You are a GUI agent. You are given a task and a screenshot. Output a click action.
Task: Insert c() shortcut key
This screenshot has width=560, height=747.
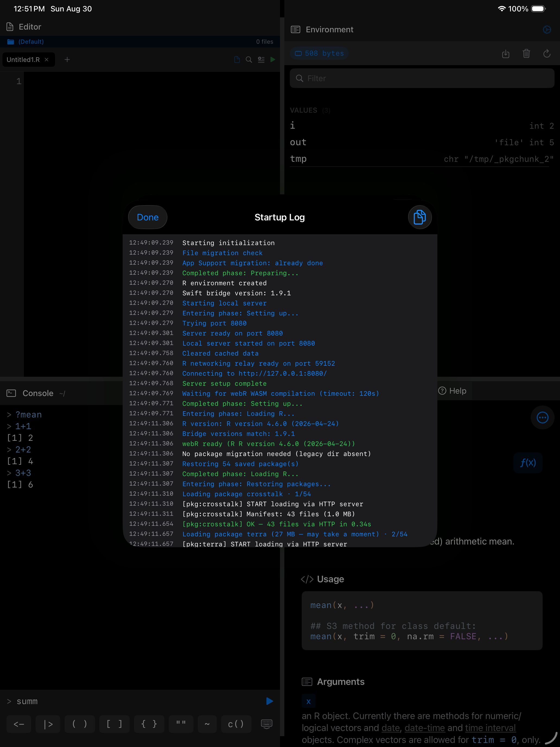tap(236, 724)
